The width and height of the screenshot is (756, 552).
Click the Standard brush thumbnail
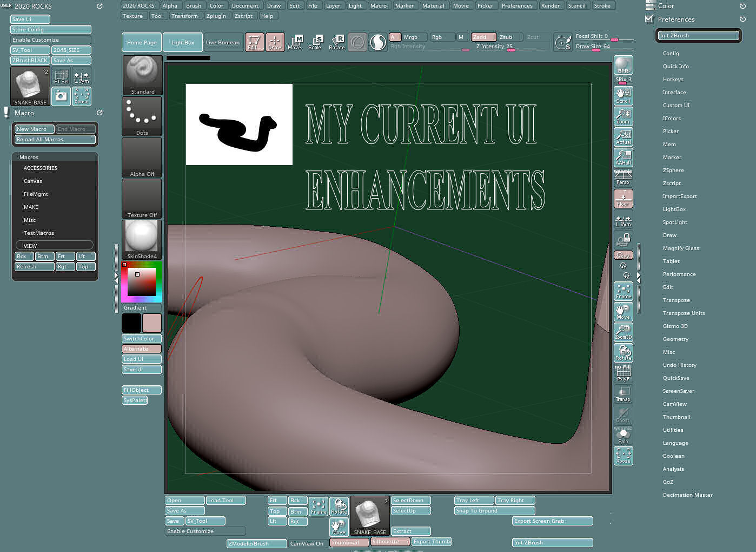[x=142, y=75]
